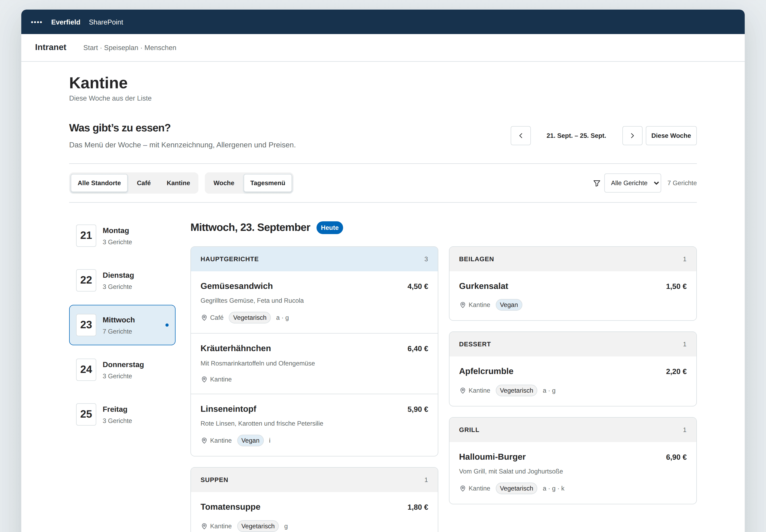The width and height of the screenshot is (766, 532).
Task: Open the Start navigation link
Action: click(x=90, y=48)
